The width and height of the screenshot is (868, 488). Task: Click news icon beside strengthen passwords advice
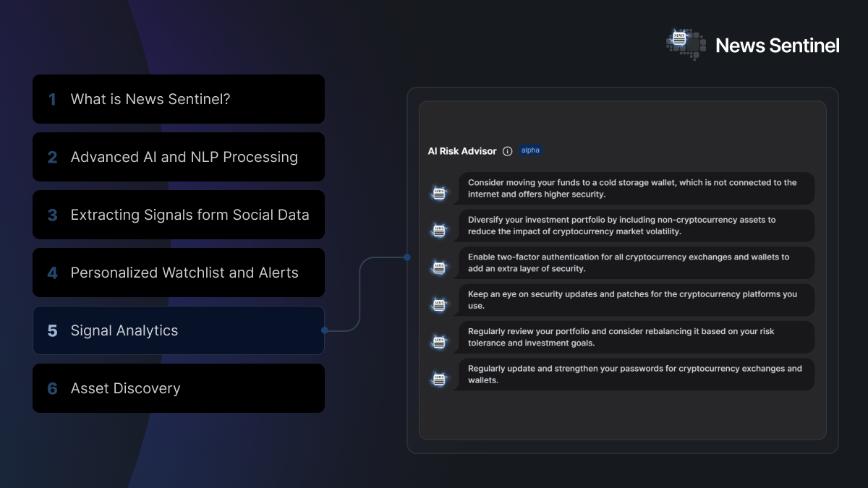438,380
